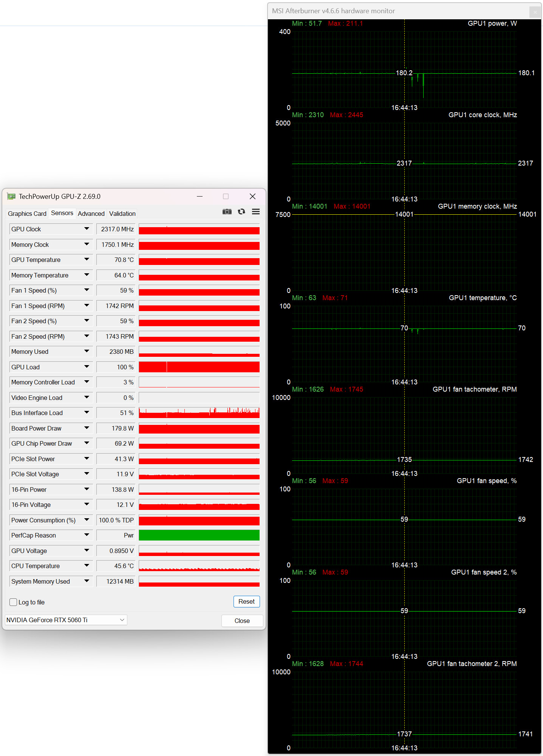
Task: Open the Advanced tab
Action: (x=91, y=214)
